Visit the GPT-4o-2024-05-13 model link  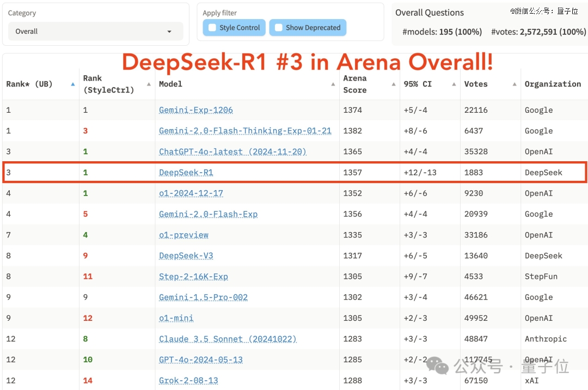tap(200, 359)
